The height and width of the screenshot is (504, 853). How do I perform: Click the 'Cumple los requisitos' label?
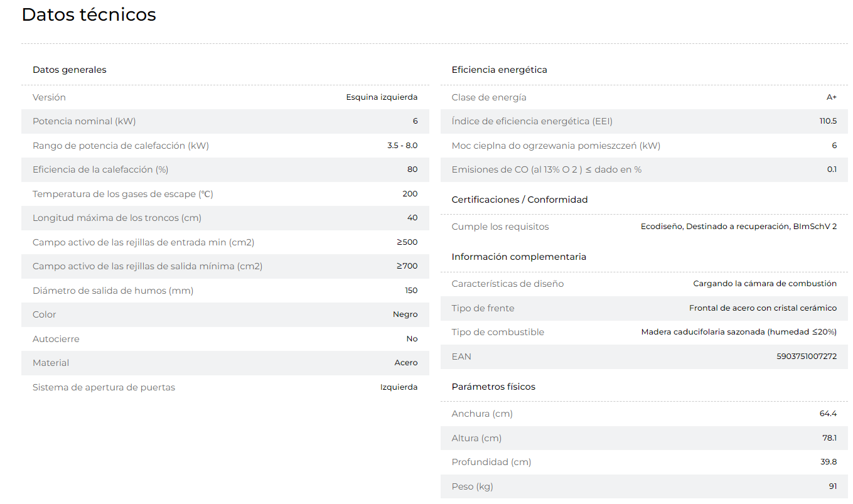tap(500, 227)
